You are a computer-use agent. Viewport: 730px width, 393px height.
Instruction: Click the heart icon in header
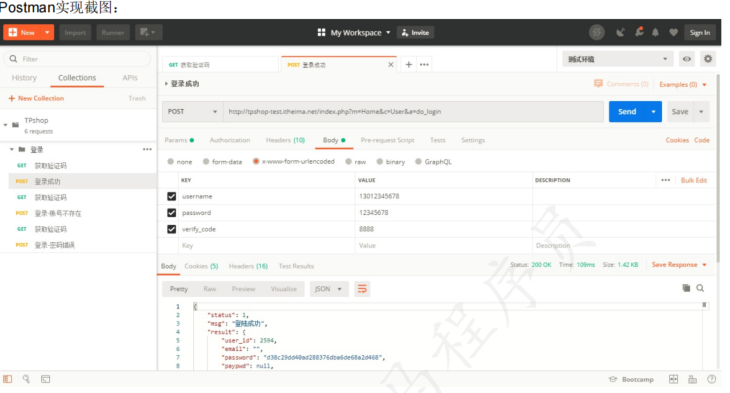(x=673, y=32)
